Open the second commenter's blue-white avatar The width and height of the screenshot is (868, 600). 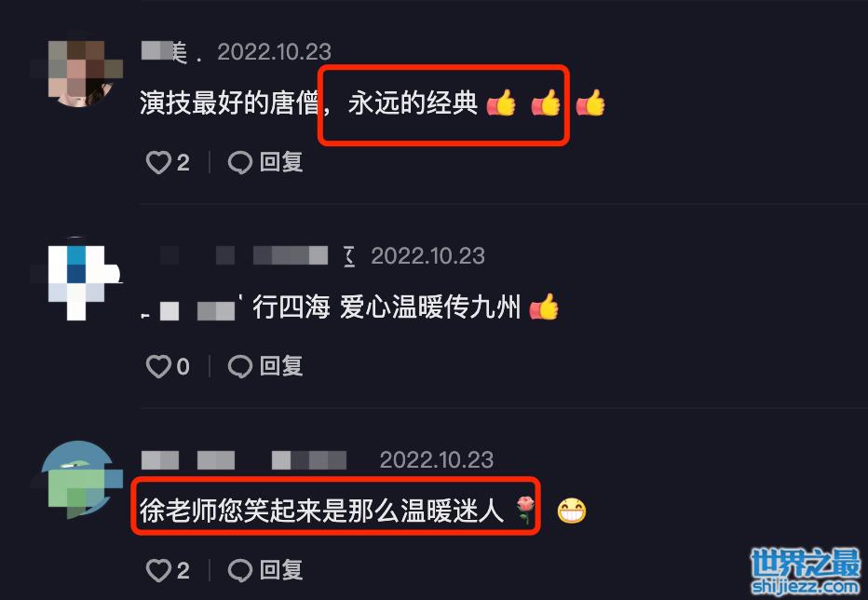pyautogui.click(x=78, y=279)
